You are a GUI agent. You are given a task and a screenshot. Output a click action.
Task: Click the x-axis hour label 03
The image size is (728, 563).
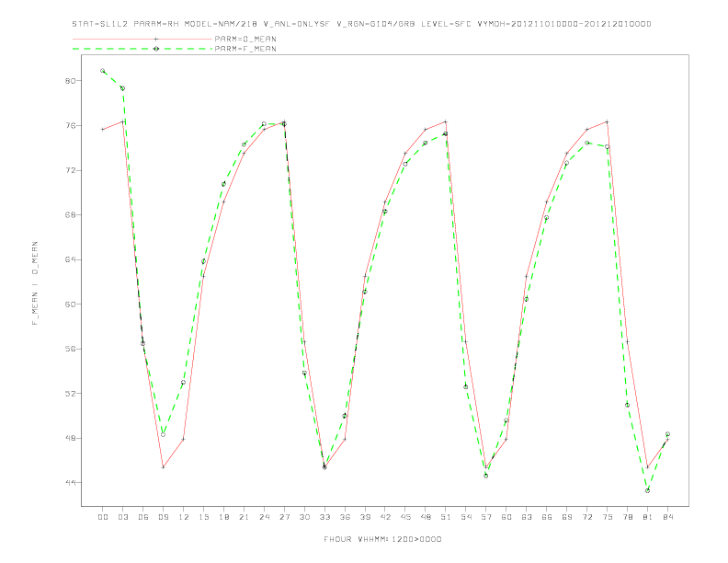[122, 517]
